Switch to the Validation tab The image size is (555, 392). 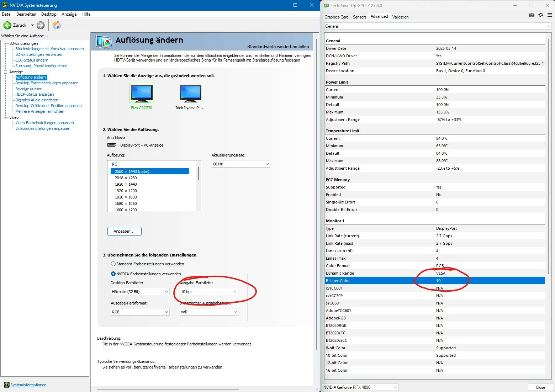click(x=400, y=17)
